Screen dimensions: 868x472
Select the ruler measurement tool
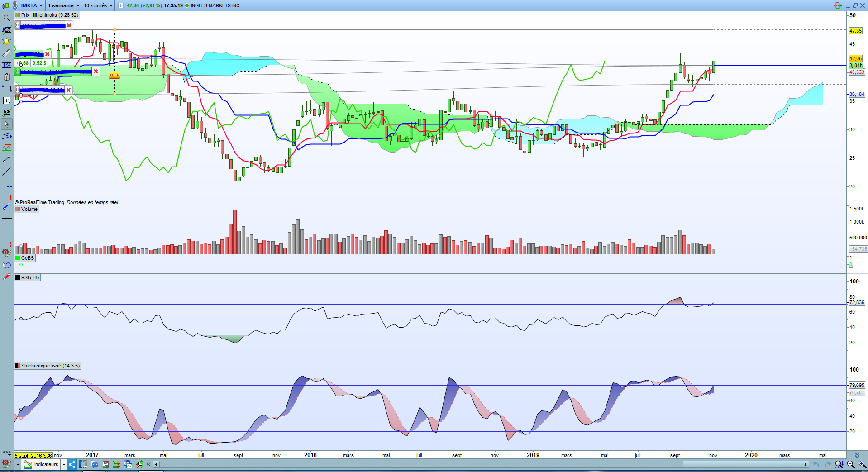pyautogui.click(x=6, y=53)
